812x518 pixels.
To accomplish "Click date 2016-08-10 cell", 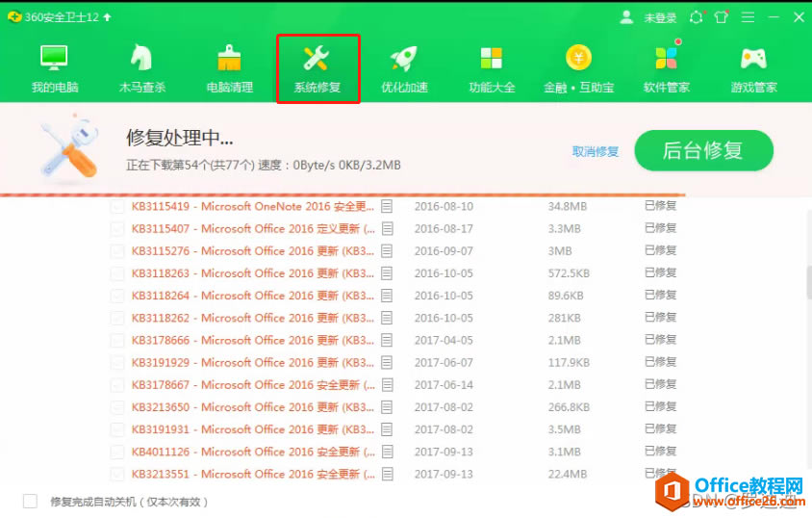I will 444,207.
